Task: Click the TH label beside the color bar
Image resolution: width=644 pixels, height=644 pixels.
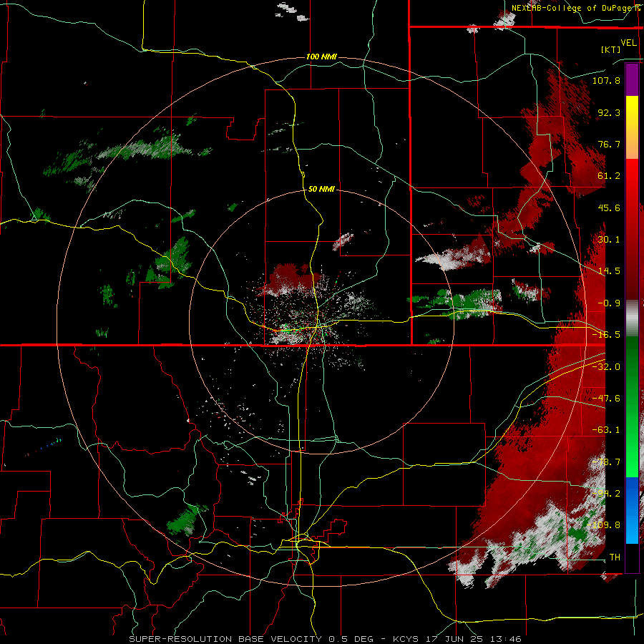Action: point(615,557)
